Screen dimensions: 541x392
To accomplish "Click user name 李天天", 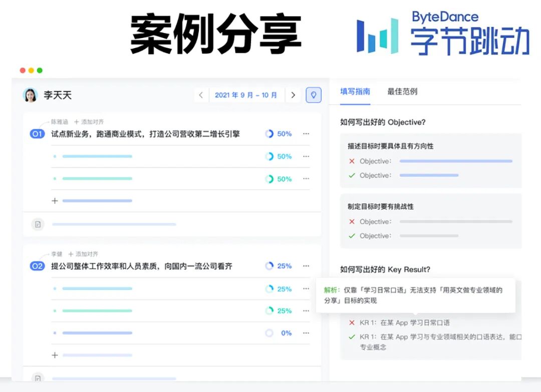I will [58, 95].
